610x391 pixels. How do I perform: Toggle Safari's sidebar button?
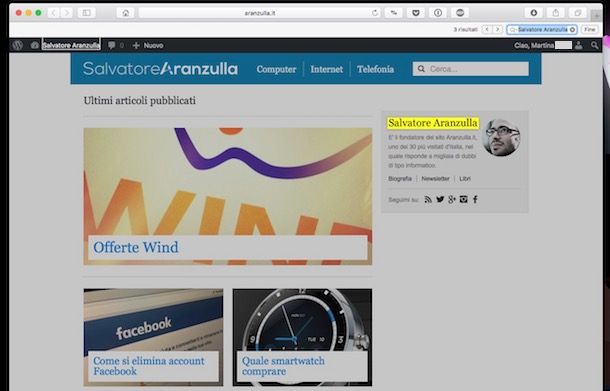click(86, 13)
